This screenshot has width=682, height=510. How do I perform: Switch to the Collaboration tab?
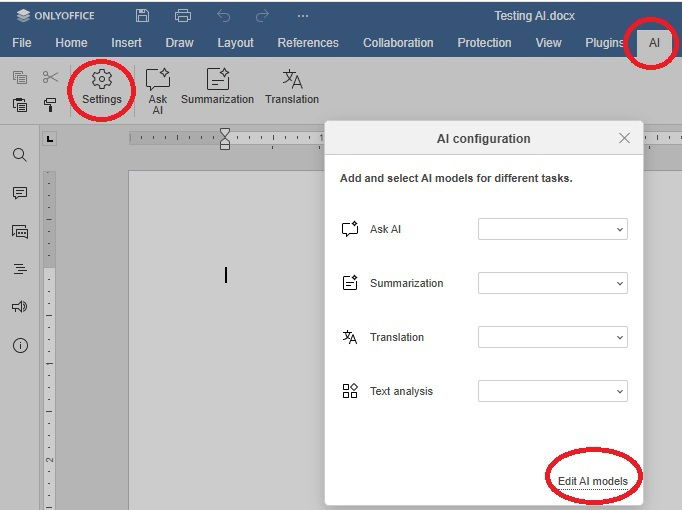point(398,43)
